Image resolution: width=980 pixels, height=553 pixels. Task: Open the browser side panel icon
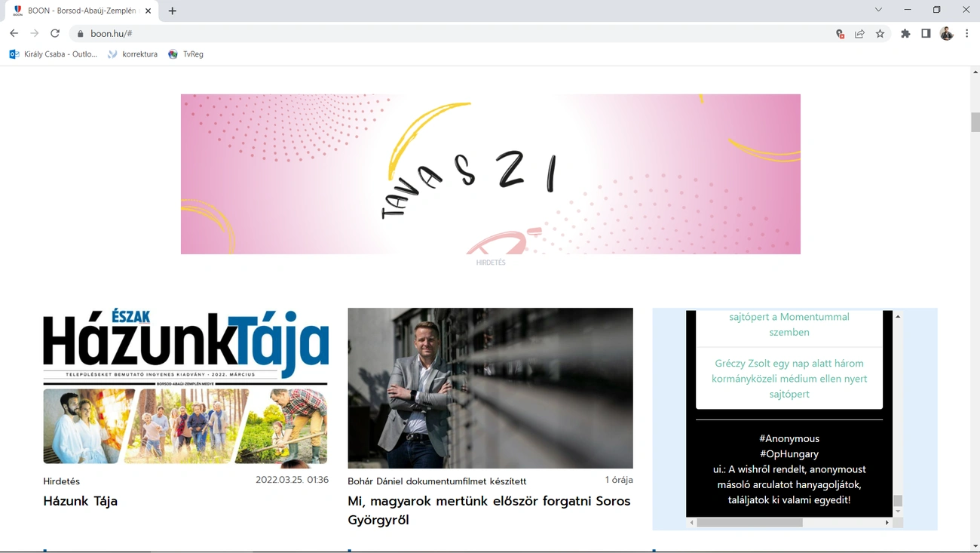tap(926, 33)
